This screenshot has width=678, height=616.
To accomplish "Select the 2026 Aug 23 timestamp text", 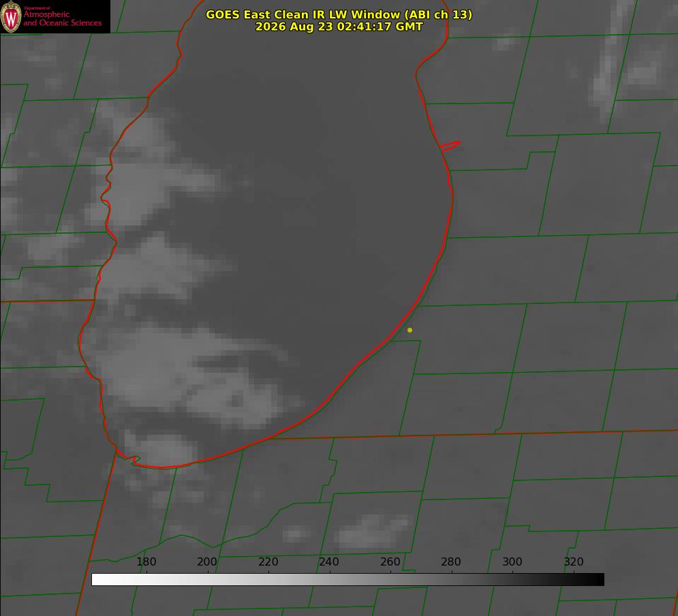I will [x=339, y=27].
